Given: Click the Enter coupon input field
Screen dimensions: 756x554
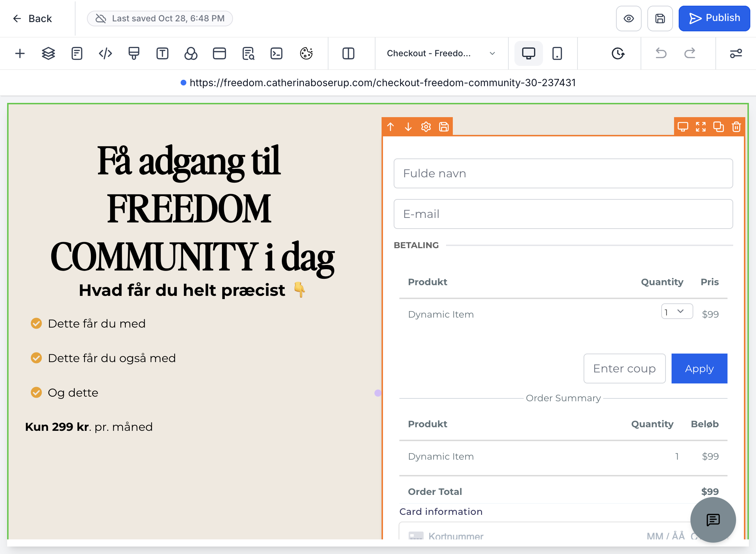Looking at the screenshot, I should click(x=625, y=369).
